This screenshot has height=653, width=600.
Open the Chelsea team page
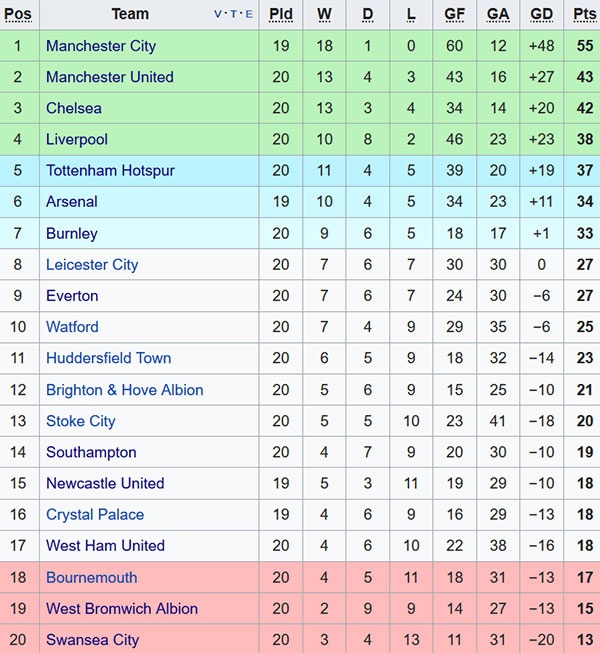(x=74, y=108)
